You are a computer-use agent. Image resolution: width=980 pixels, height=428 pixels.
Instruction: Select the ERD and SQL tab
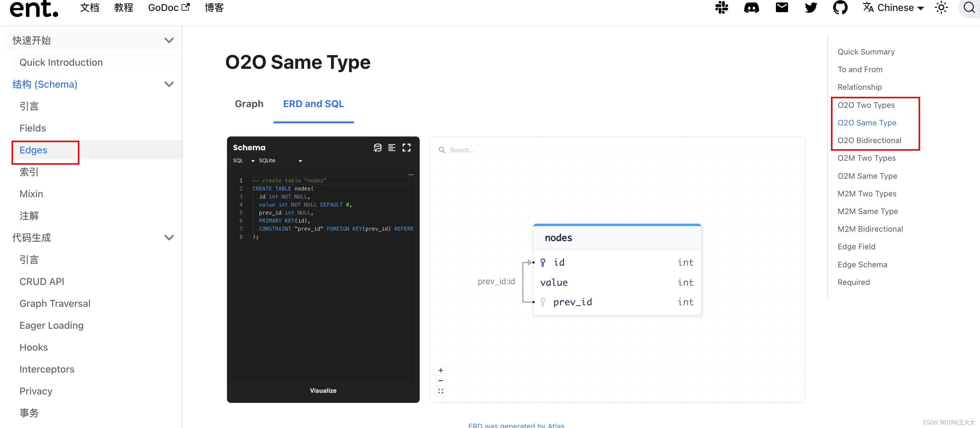(x=312, y=104)
